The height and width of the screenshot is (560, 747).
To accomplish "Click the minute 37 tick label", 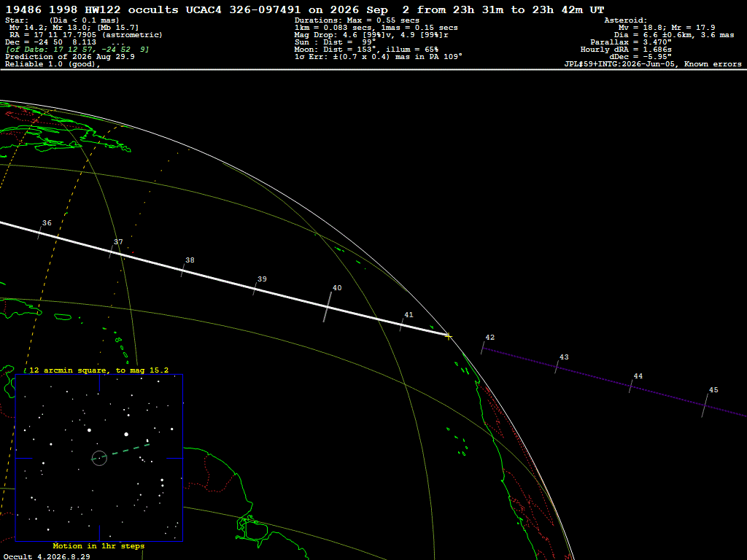I will [x=118, y=242].
